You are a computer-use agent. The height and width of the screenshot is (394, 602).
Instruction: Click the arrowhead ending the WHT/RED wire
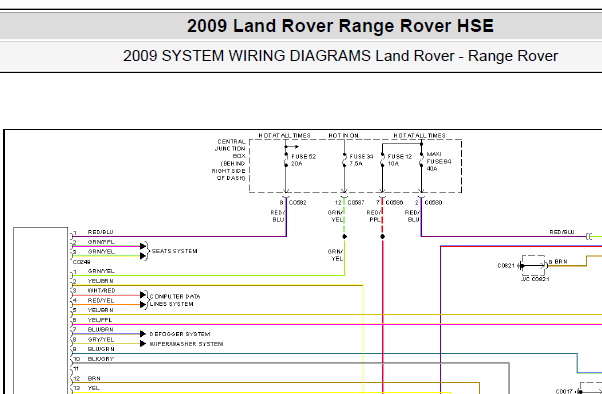pyautogui.click(x=143, y=295)
